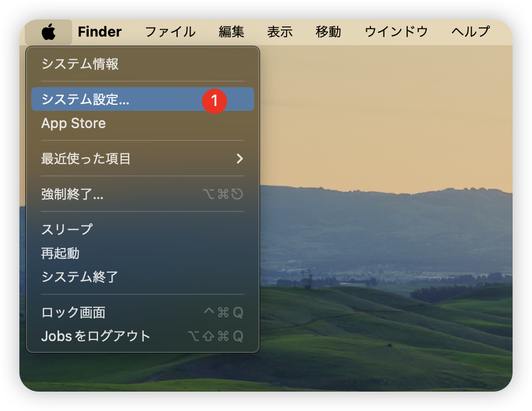532x411 pixels.
Task: Open the 編集 menu
Action: pyautogui.click(x=232, y=32)
